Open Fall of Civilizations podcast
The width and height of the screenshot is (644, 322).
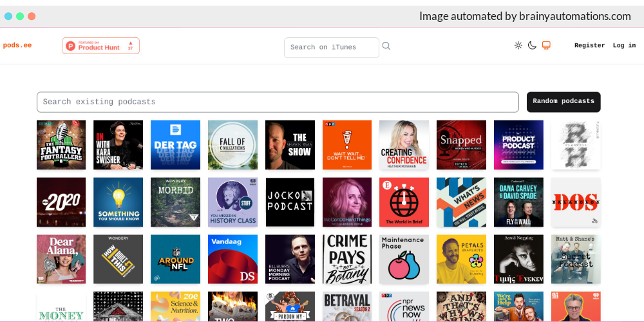tap(233, 145)
